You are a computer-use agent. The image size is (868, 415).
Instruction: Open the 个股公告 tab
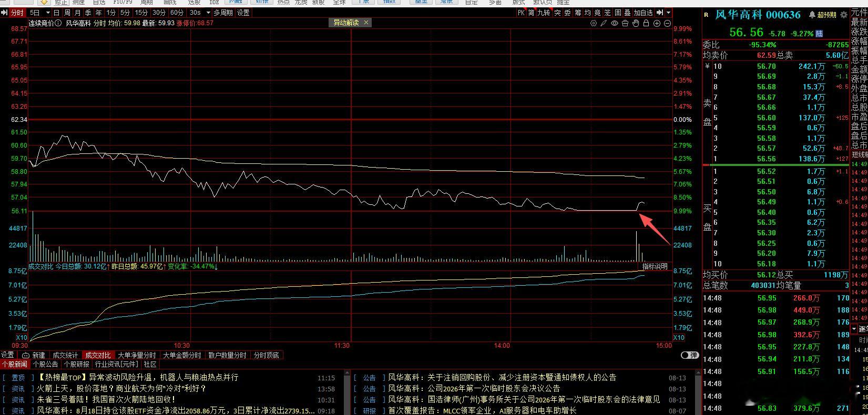(x=46, y=364)
